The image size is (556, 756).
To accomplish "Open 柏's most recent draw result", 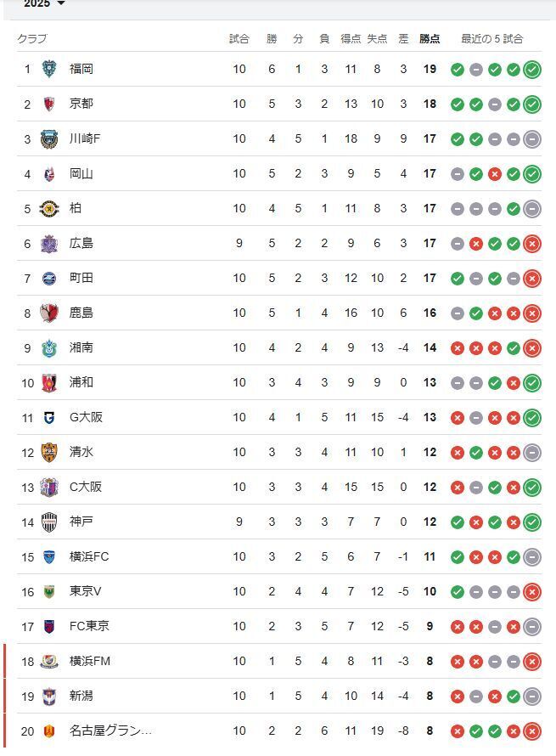I will [532, 209].
